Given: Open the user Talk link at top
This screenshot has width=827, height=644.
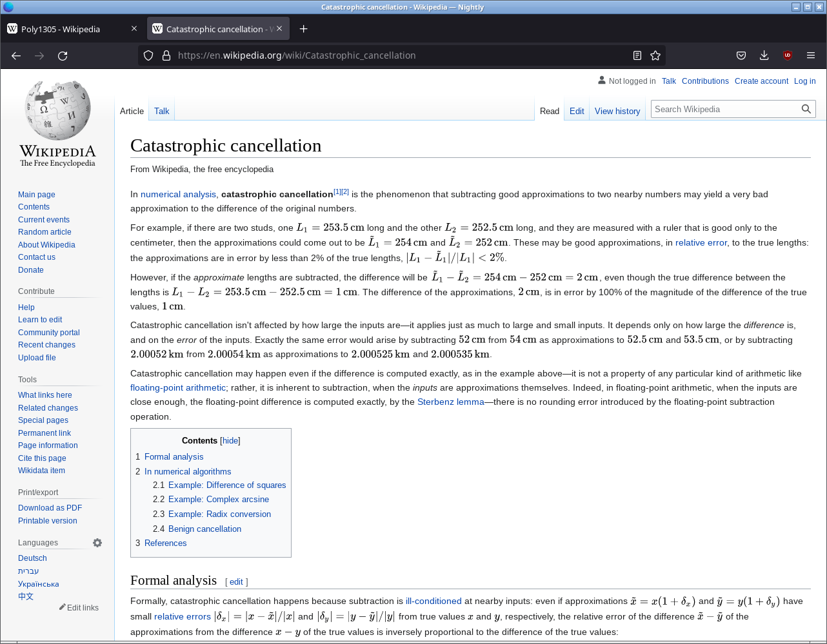Looking at the screenshot, I should pyautogui.click(x=669, y=81).
